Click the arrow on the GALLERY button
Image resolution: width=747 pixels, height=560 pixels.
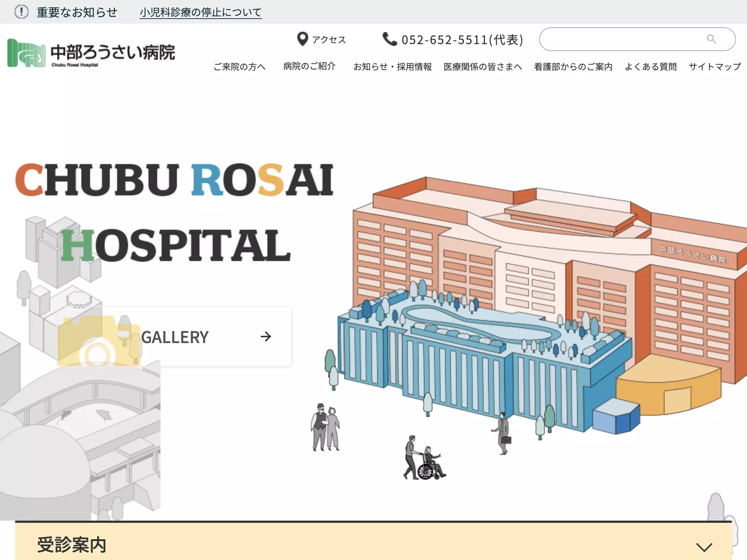coord(266,337)
